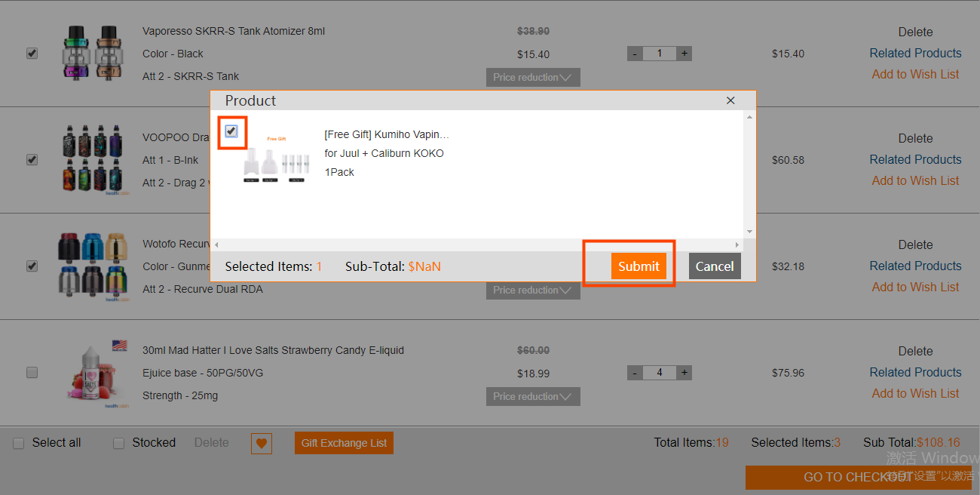Edit quantity field for Vaporesso SKRR-S Tank
The width and height of the screenshot is (980, 495).
[660, 54]
